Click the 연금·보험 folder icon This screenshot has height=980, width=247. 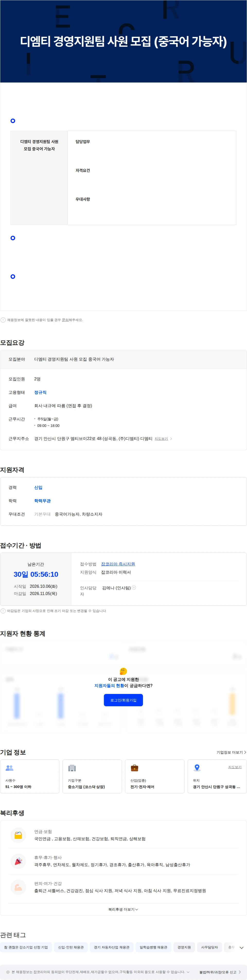[18, 836]
